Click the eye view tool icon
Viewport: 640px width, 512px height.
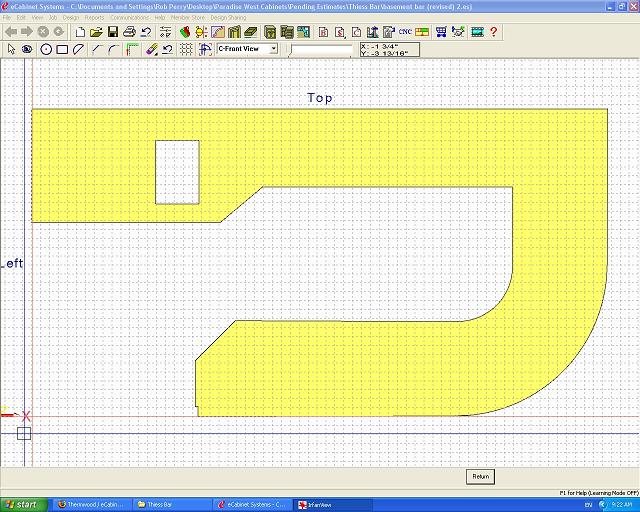(x=27, y=49)
